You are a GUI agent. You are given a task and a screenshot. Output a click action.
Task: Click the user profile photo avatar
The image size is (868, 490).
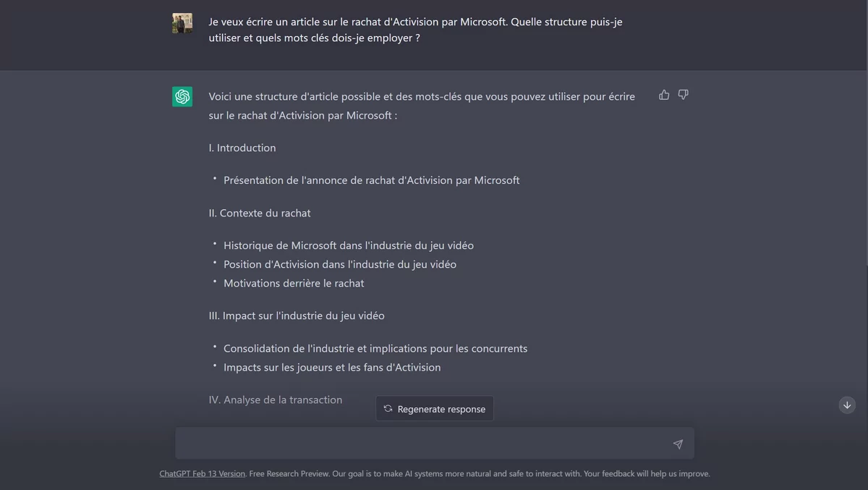pos(182,23)
